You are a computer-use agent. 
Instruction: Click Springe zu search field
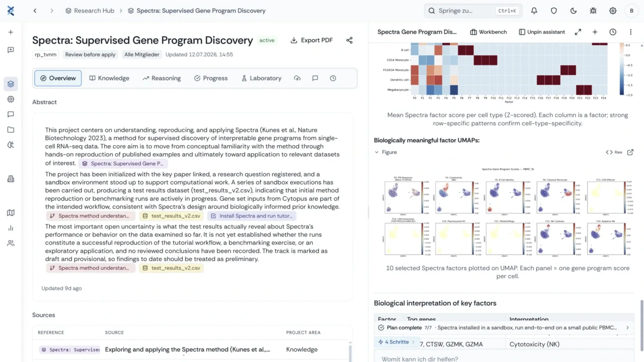click(473, 11)
